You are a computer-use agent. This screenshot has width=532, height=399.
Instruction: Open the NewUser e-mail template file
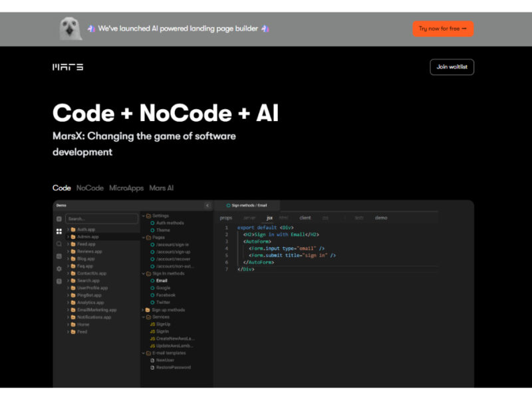coord(164,360)
